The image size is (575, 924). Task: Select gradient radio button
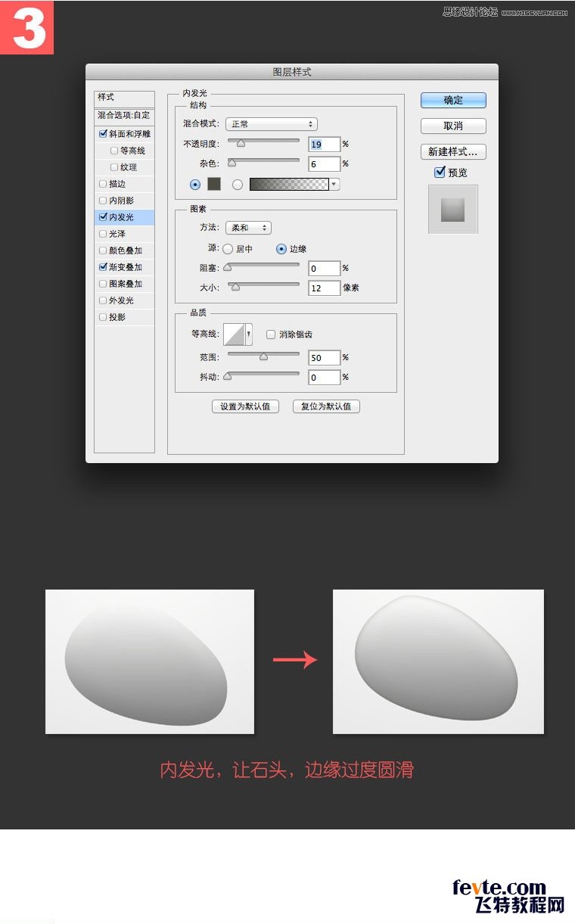coord(238,184)
